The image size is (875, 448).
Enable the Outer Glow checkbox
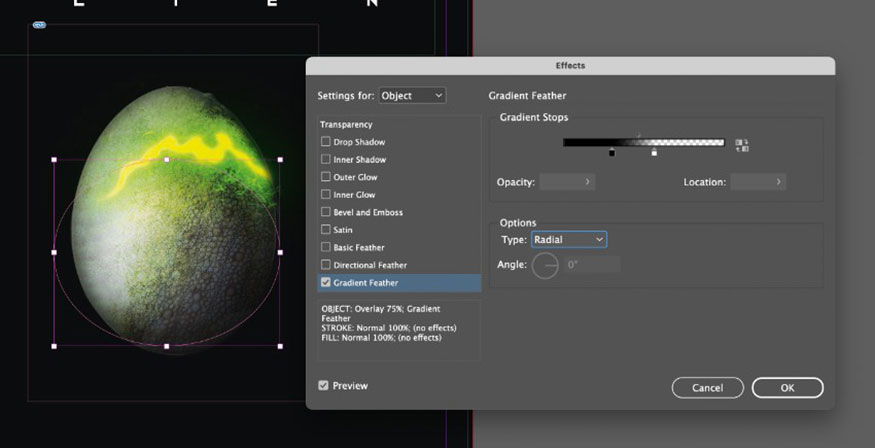pyautogui.click(x=326, y=177)
